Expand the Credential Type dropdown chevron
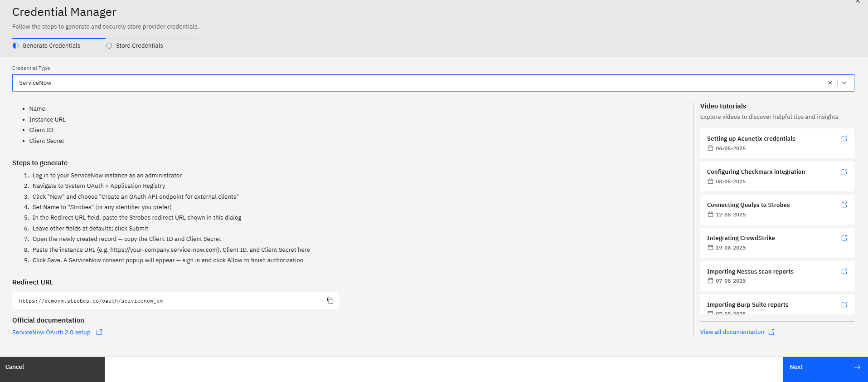This screenshot has height=382, width=868. click(844, 83)
